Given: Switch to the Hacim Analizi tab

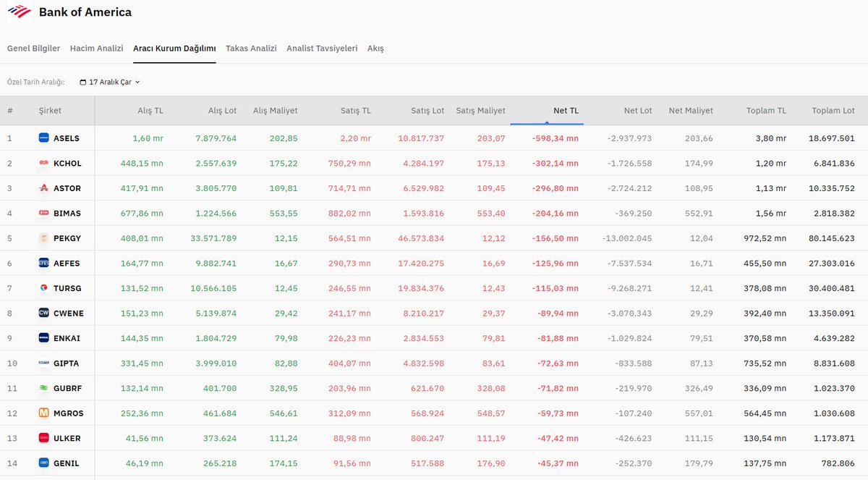Looking at the screenshot, I should click(97, 49).
